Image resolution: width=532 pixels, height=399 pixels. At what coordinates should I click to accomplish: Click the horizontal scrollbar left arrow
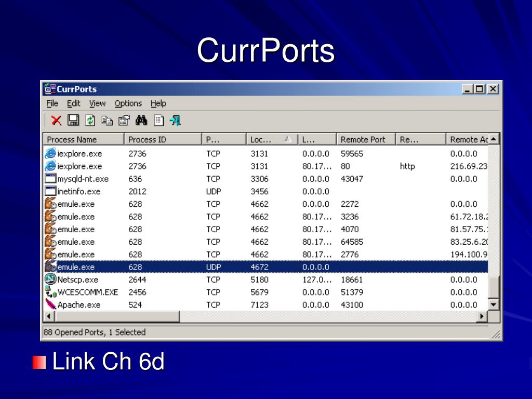point(49,316)
